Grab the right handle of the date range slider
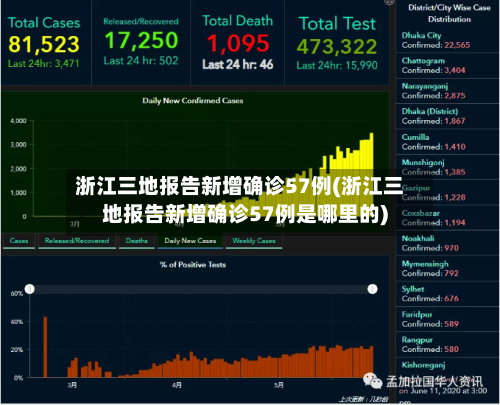500x405 pixels. coord(372,289)
